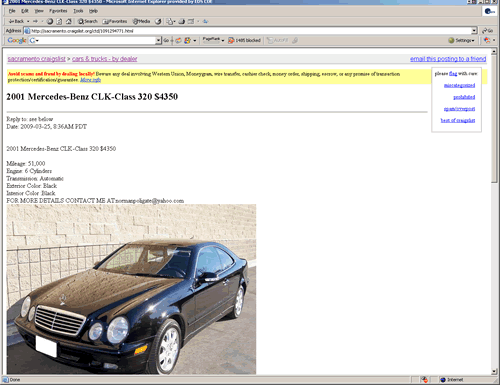Click the Stop loading icon
The width and height of the screenshot is (500, 389).
50,21
